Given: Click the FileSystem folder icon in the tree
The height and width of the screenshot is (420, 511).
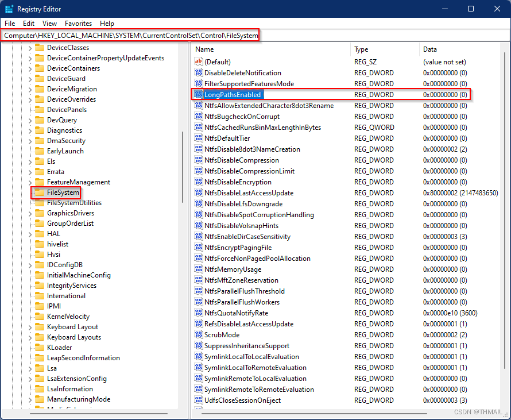Looking at the screenshot, I should [x=40, y=192].
